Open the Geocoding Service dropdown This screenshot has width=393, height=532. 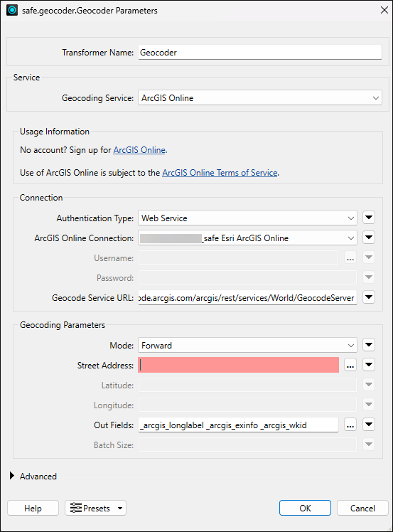259,97
